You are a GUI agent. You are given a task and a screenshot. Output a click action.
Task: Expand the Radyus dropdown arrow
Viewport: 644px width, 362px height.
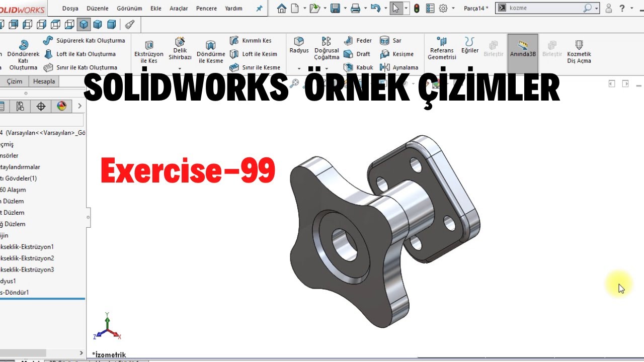(299, 69)
